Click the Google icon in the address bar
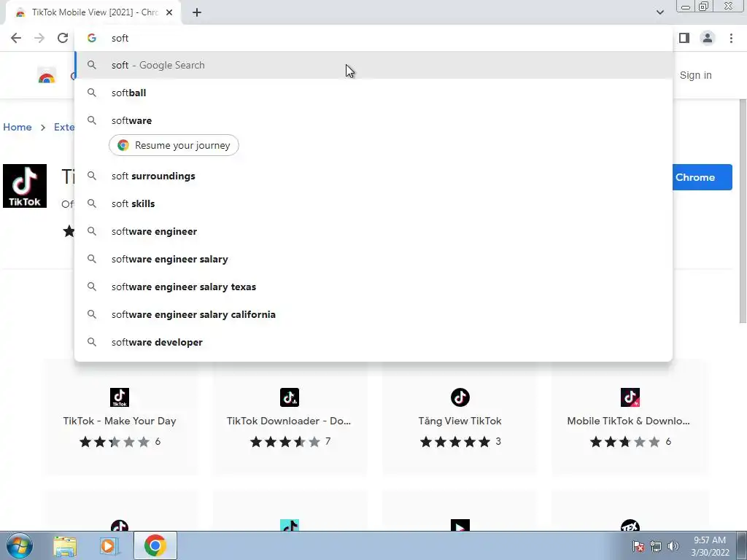The height and width of the screenshot is (560, 747). click(92, 38)
